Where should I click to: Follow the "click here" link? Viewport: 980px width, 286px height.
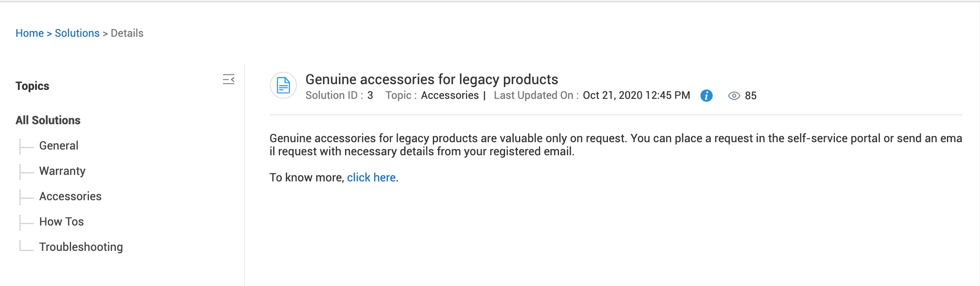click(x=371, y=177)
